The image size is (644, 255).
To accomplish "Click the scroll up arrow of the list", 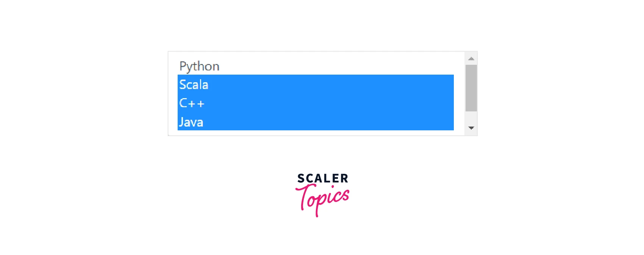I will coord(471,59).
